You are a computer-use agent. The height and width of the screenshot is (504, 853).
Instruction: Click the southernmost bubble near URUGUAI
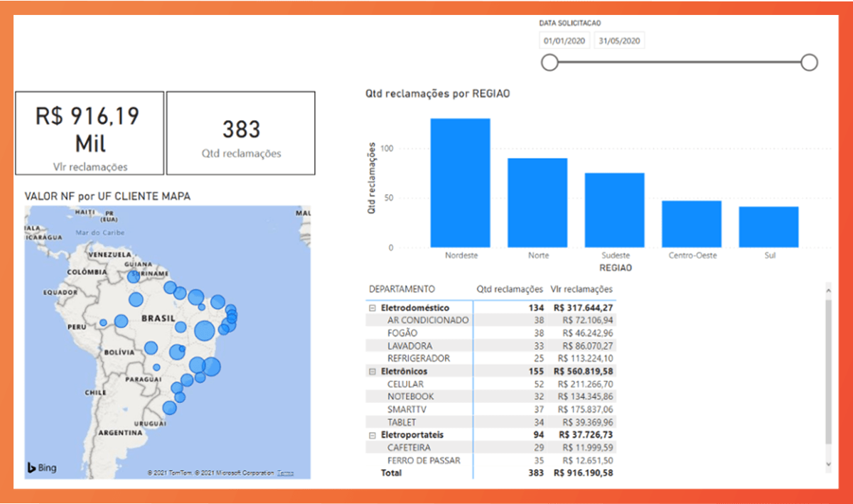pyautogui.click(x=171, y=408)
